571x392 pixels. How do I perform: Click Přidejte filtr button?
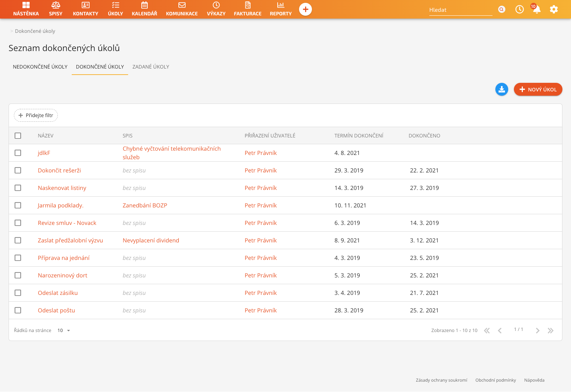[x=36, y=115]
